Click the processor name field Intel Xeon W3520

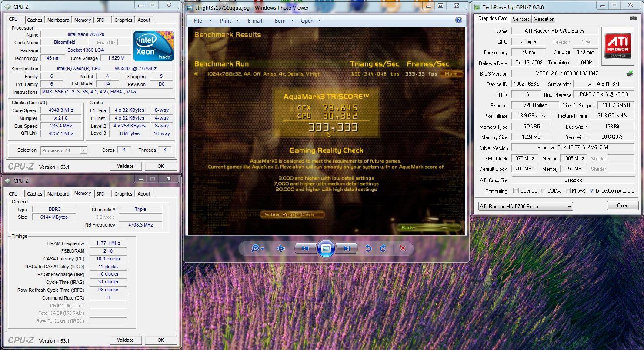(86, 34)
